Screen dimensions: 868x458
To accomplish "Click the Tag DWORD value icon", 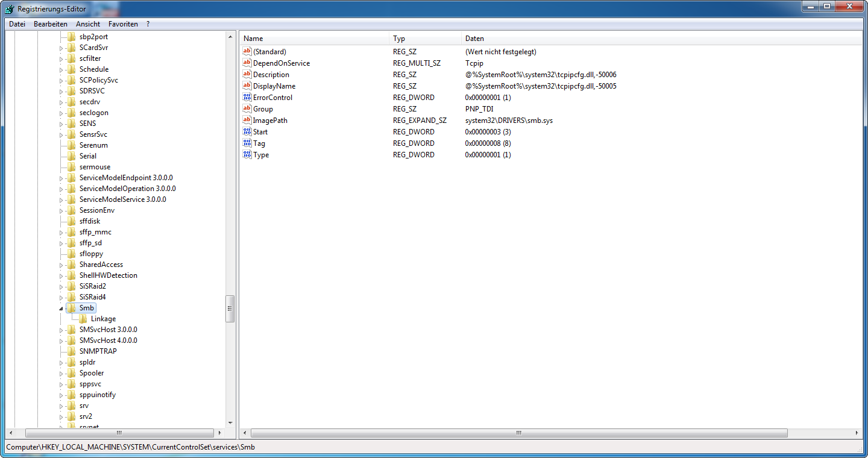I will tap(247, 143).
